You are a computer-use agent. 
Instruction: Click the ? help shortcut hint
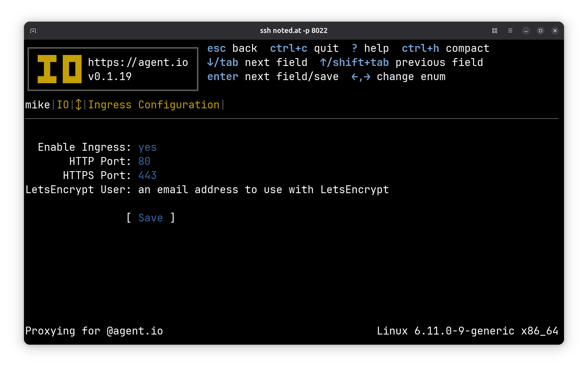point(370,48)
